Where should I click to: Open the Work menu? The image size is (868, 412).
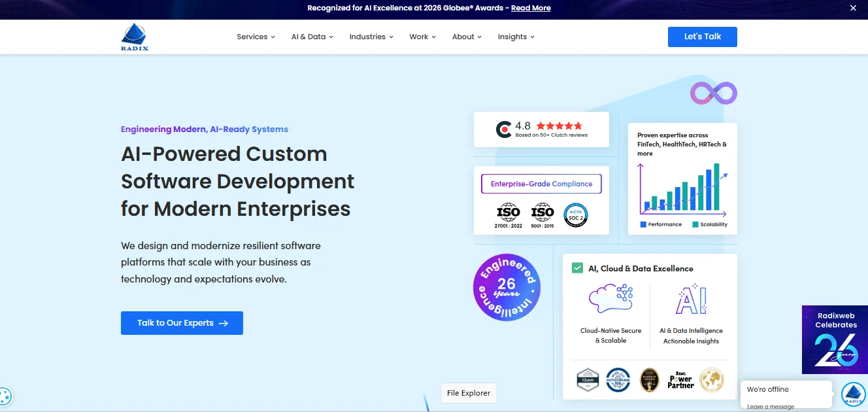(x=422, y=37)
